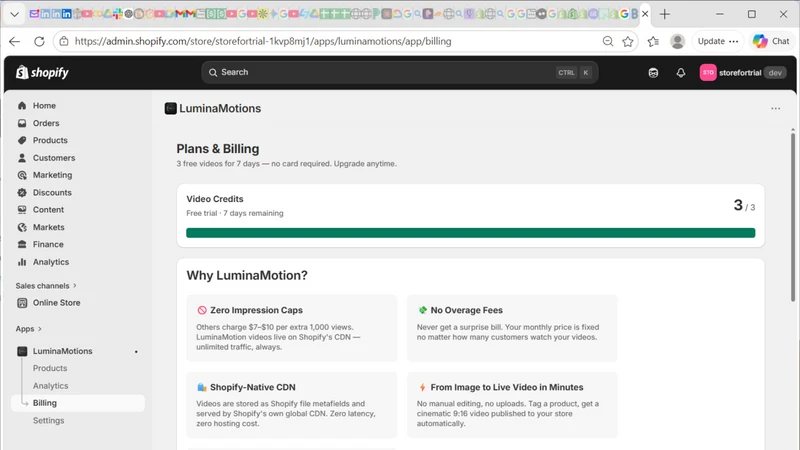The image size is (800, 450).
Task: Click the Content icon in sidebar
Action: pos(22,210)
